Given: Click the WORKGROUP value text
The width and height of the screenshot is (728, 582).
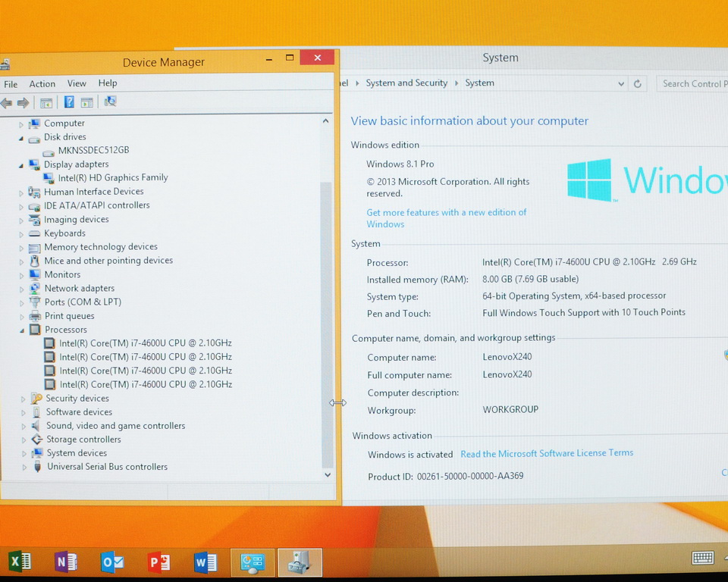Looking at the screenshot, I should point(510,409).
